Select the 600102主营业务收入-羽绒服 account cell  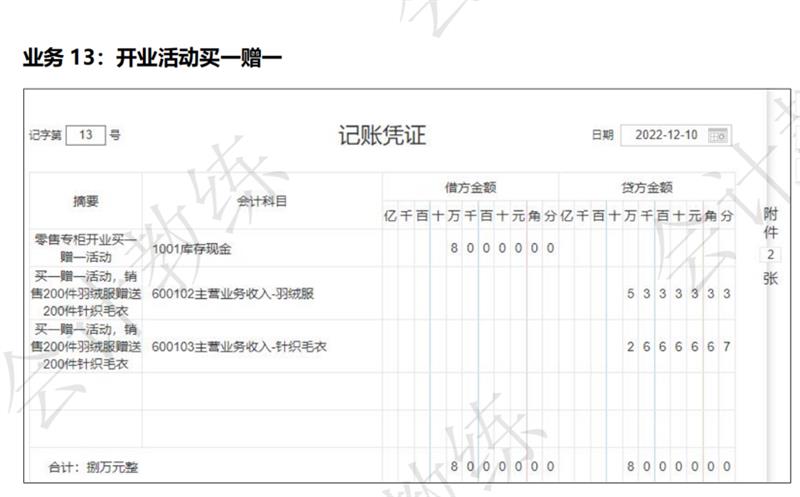261,294
